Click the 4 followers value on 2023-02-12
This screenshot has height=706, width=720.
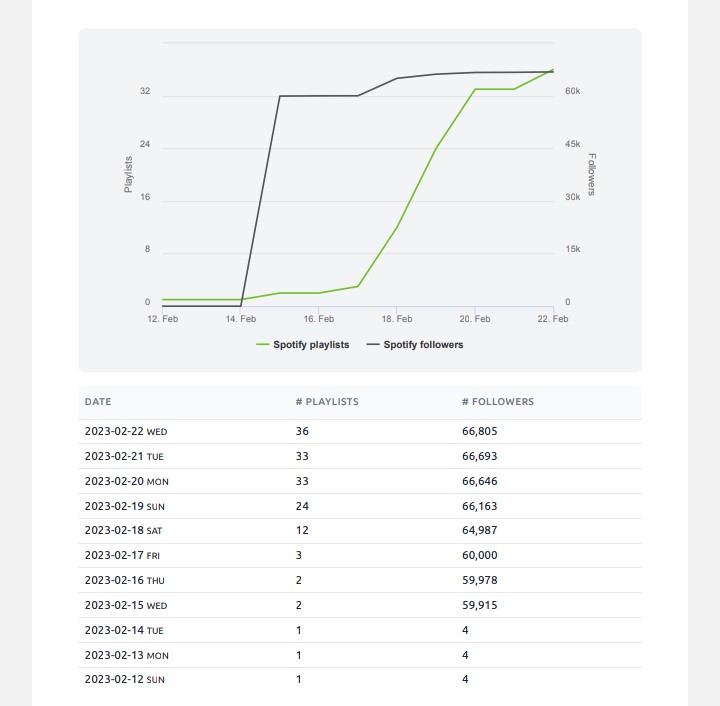tap(465, 679)
